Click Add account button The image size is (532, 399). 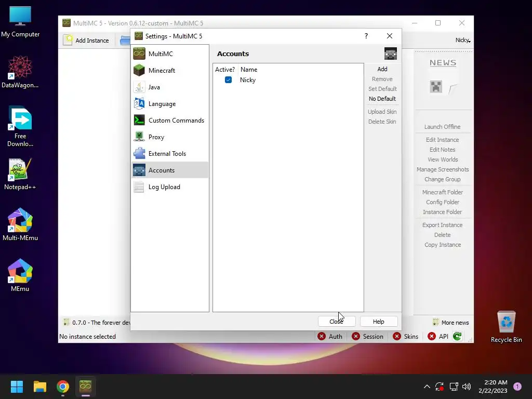382,69
